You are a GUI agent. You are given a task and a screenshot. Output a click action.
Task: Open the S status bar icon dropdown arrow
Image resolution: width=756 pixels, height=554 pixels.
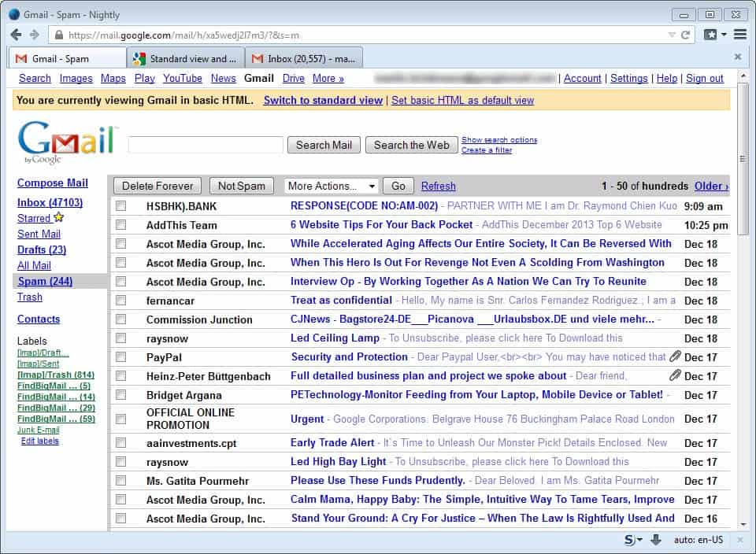coord(639,540)
